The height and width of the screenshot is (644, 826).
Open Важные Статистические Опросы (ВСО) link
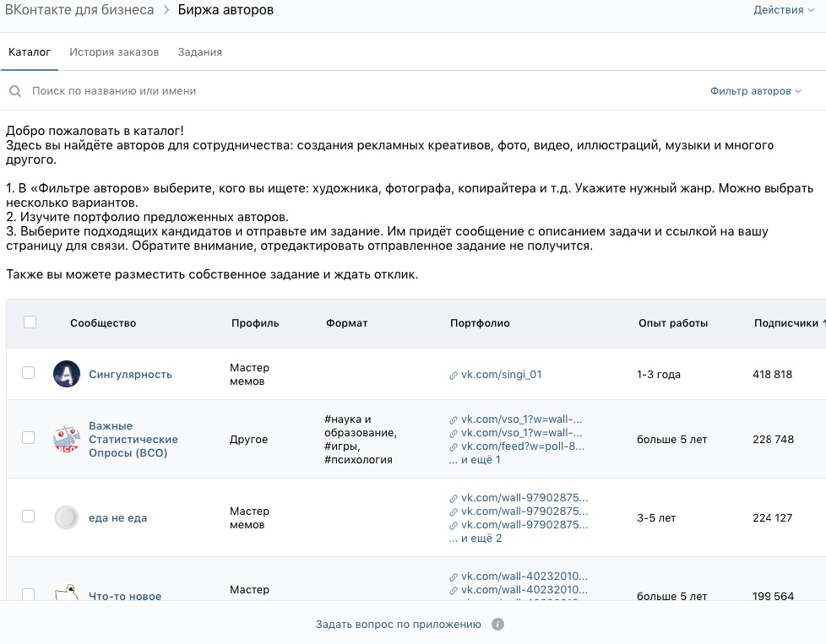[133, 439]
